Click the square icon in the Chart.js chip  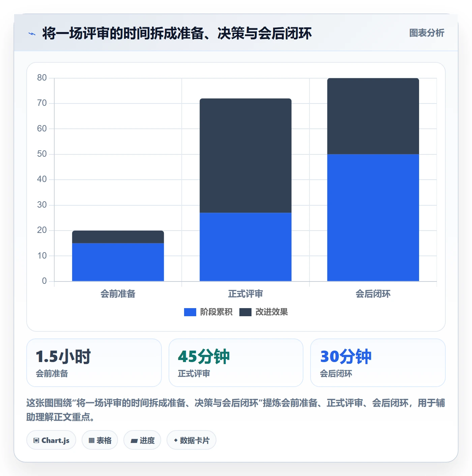point(36,441)
